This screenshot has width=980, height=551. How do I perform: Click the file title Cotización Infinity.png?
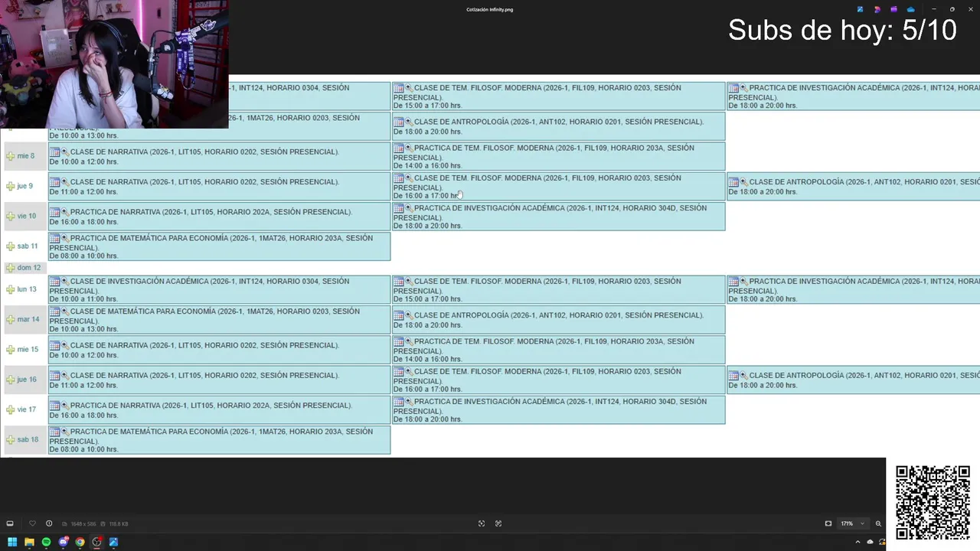[489, 9]
